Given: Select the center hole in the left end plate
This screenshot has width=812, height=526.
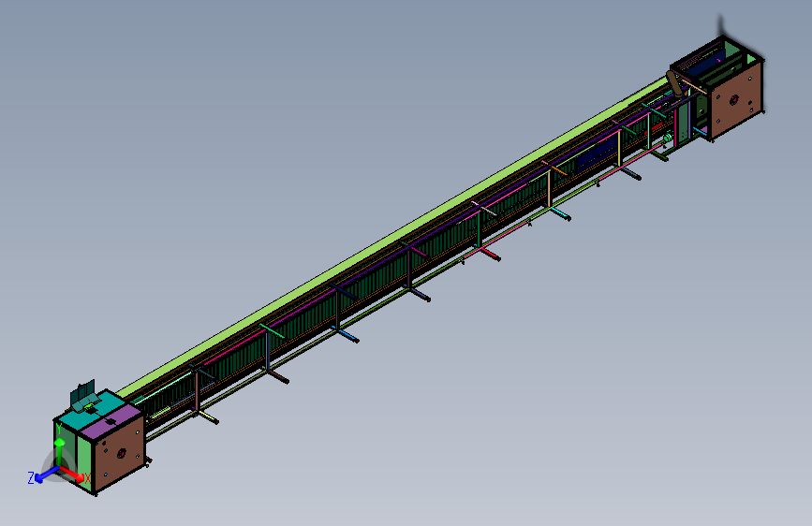Looking at the screenshot, I should [121, 454].
